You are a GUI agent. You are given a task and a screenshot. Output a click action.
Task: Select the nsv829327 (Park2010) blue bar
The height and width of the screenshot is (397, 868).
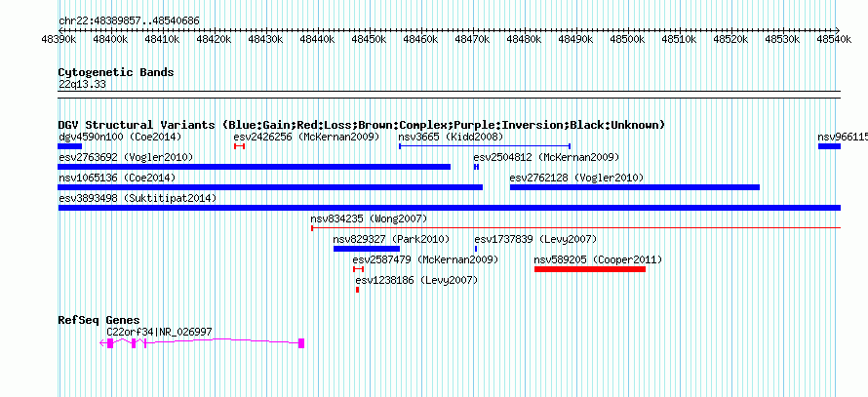click(367, 249)
